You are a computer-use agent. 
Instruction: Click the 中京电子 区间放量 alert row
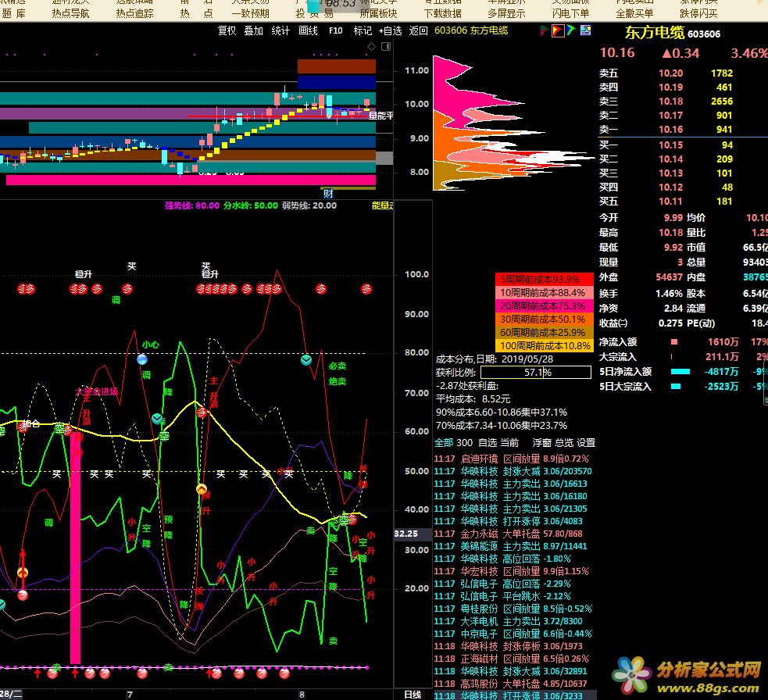513,634
